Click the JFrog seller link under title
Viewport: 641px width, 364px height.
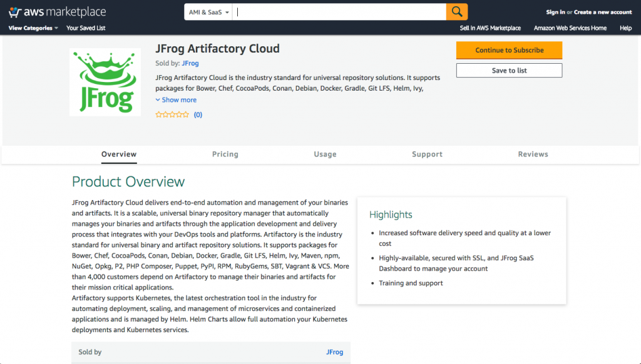190,64
